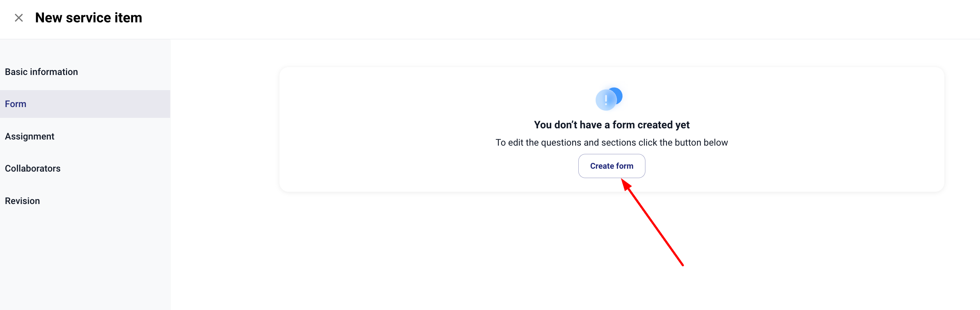Click the red arrow annotation's tail
The image size is (980, 310).
(x=682, y=264)
